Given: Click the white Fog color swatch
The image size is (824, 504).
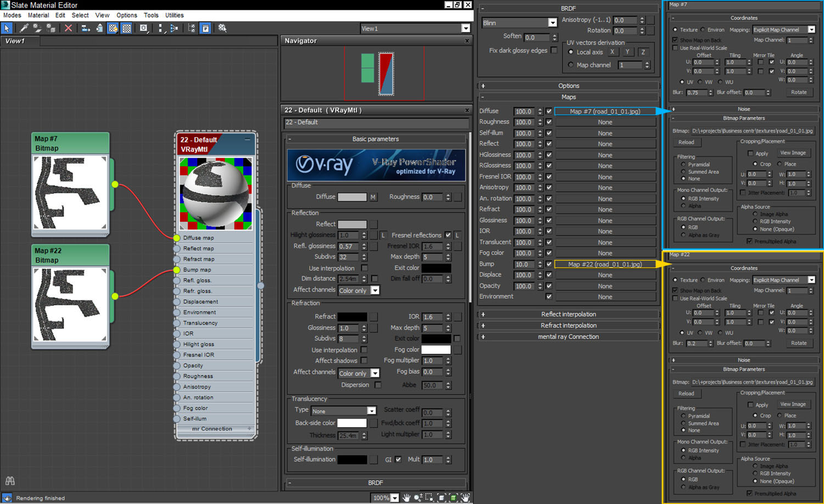Looking at the screenshot, I should (436, 350).
